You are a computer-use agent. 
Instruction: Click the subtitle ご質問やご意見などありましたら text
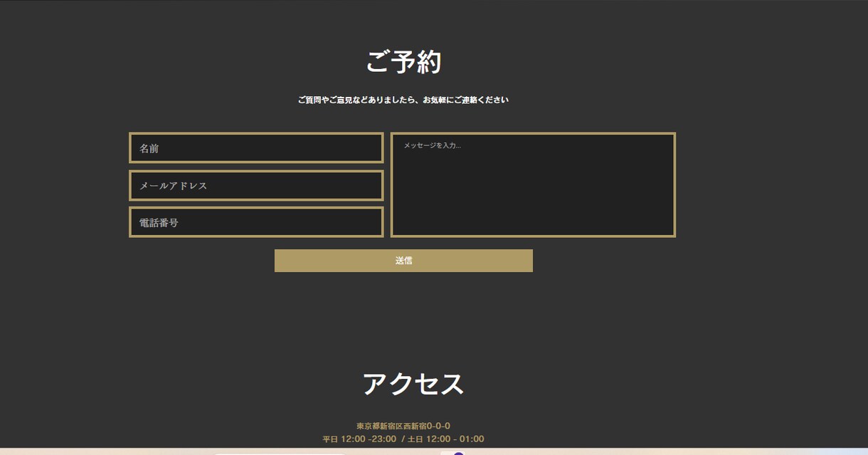403,100
